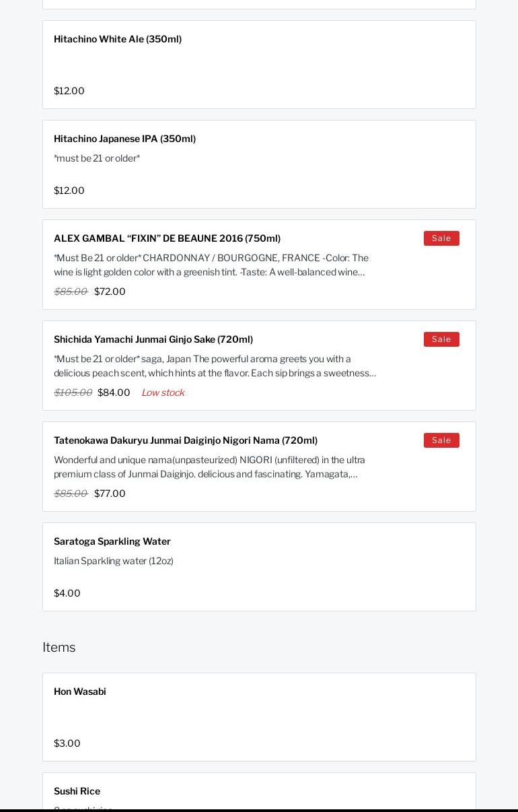Click the Sale badge on Shichida Yamachi sake
Screen dimensions: 518x812
(441, 339)
